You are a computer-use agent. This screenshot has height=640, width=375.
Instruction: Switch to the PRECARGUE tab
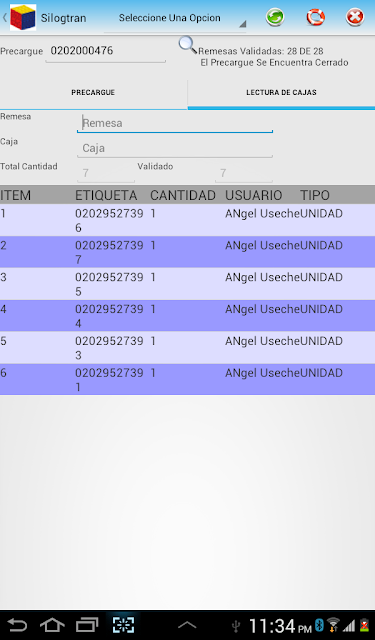93,93
